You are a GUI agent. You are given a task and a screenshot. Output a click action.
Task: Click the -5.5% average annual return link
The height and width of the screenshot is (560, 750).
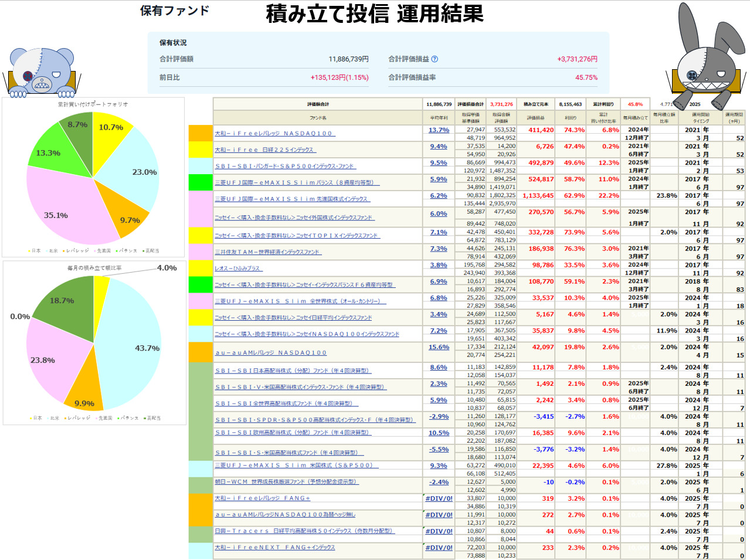439,450
